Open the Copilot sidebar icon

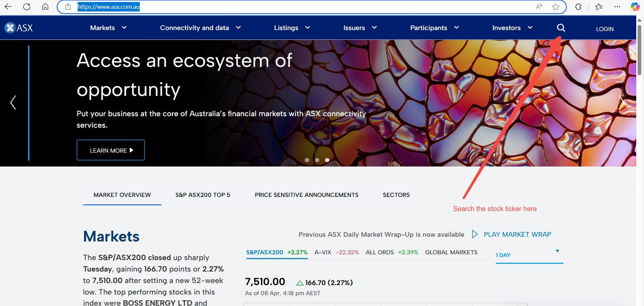(635, 7)
